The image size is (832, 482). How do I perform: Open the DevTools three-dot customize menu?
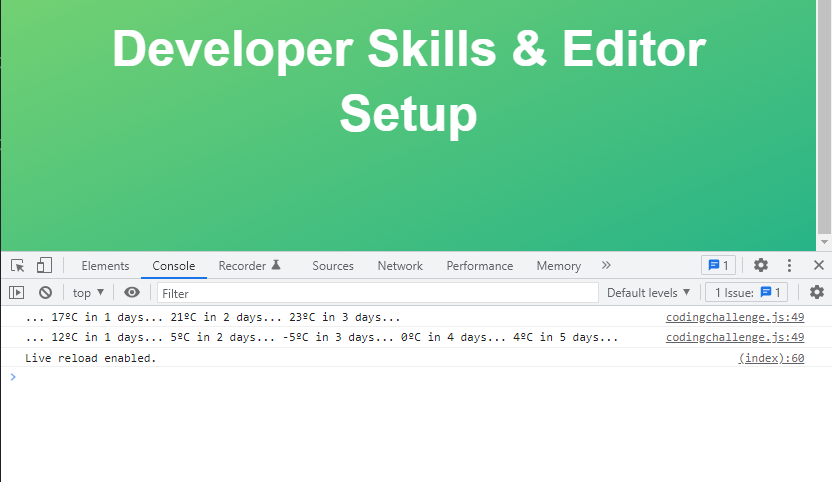(790, 265)
